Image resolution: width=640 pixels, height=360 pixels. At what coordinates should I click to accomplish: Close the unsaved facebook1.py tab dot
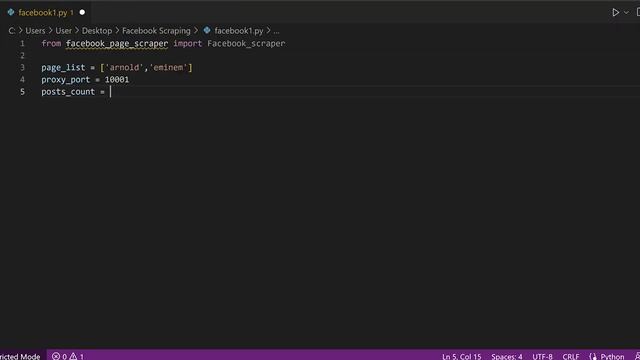click(x=82, y=13)
